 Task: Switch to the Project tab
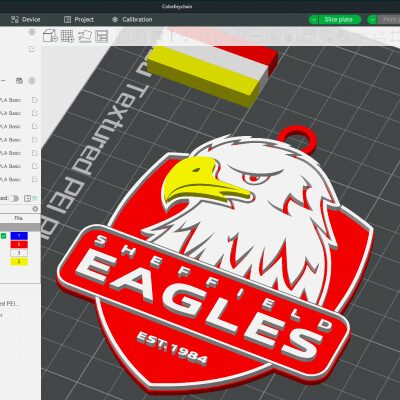click(79, 20)
